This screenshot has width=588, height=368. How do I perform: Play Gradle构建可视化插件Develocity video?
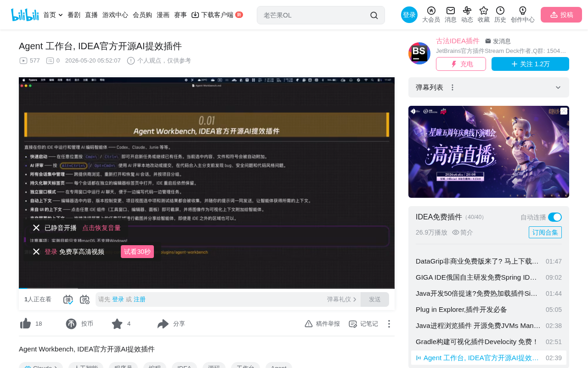tap(489, 342)
